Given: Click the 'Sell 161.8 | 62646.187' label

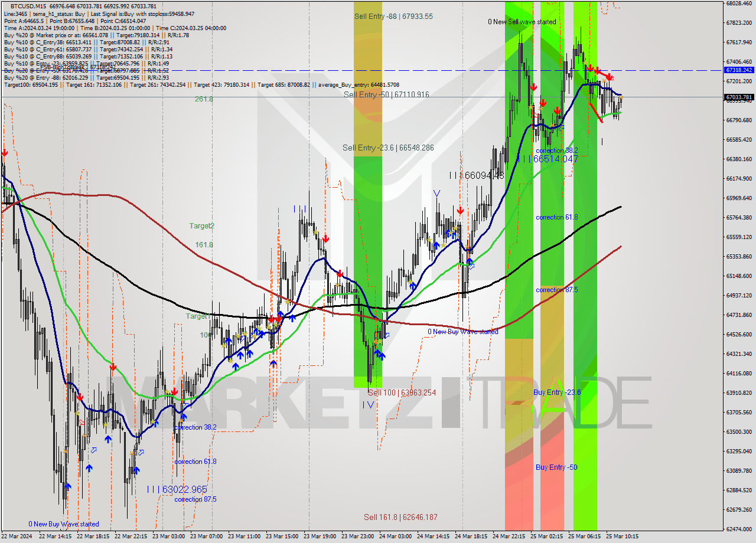Looking at the screenshot, I should (400, 517).
